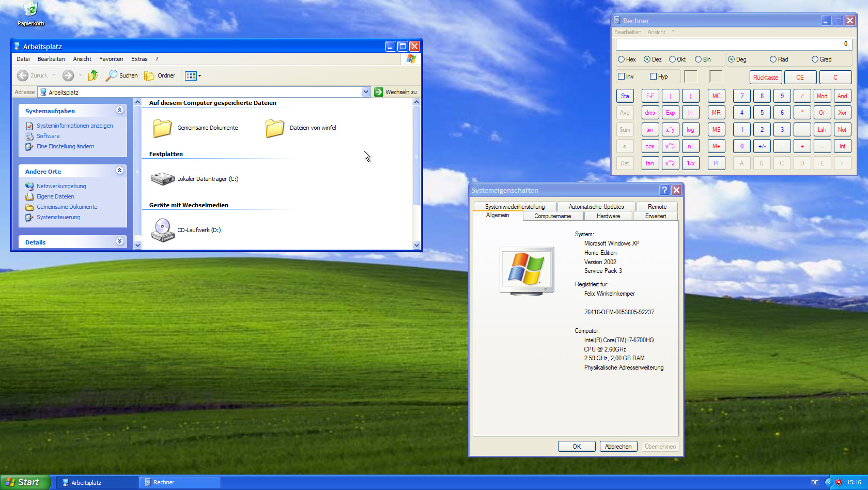Enable the Inv checkbox in Rechner
Screen dimensions: 868x490
click(621, 76)
